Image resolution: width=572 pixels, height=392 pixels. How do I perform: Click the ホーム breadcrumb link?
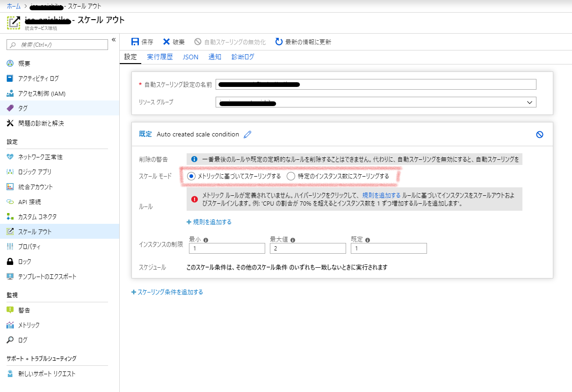pyautogui.click(x=13, y=6)
